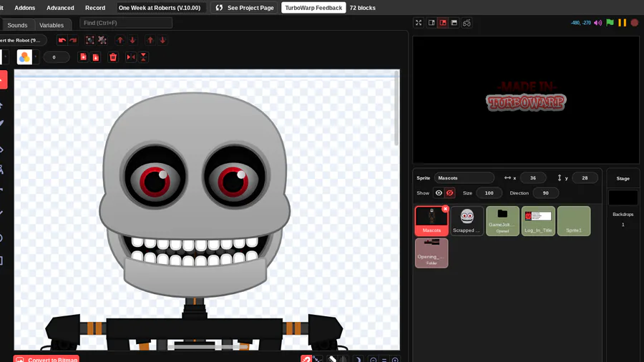The width and height of the screenshot is (644, 362).
Task: Select the Sprite1 sprite
Action: pyautogui.click(x=574, y=221)
